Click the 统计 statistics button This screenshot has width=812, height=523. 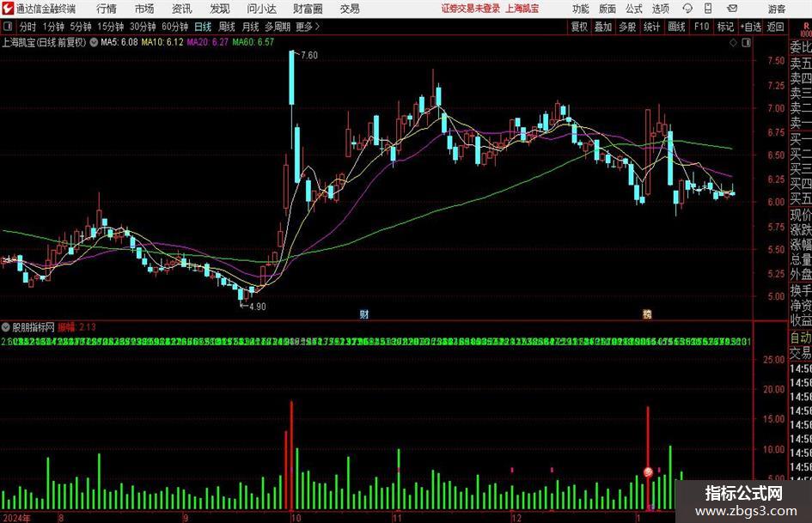[652, 27]
